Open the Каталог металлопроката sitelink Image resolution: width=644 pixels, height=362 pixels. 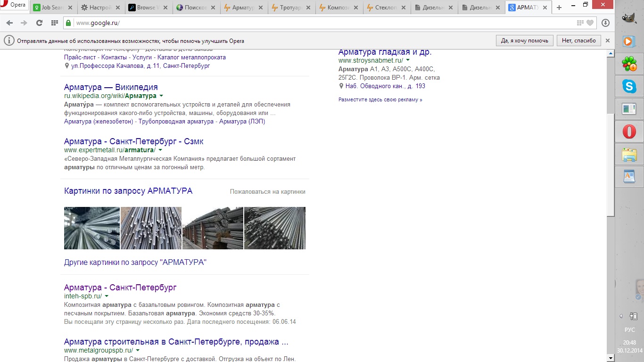click(x=191, y=58)
